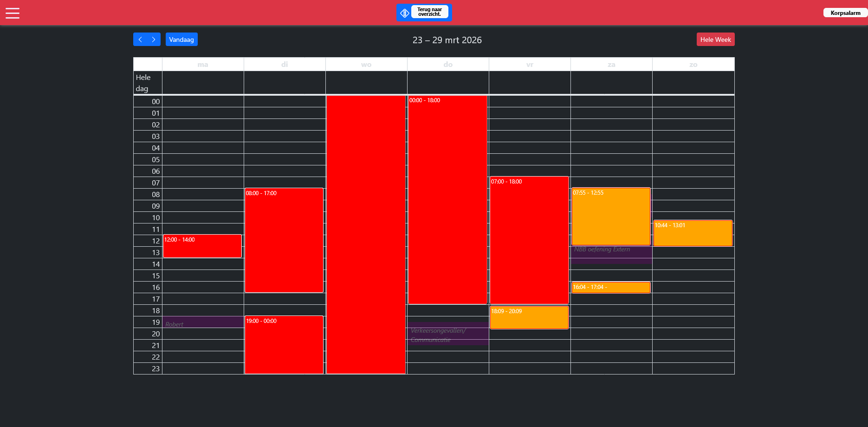868x427 pixels.
Task: Open Terug naar overzicht link
Action: pos(429,12)
